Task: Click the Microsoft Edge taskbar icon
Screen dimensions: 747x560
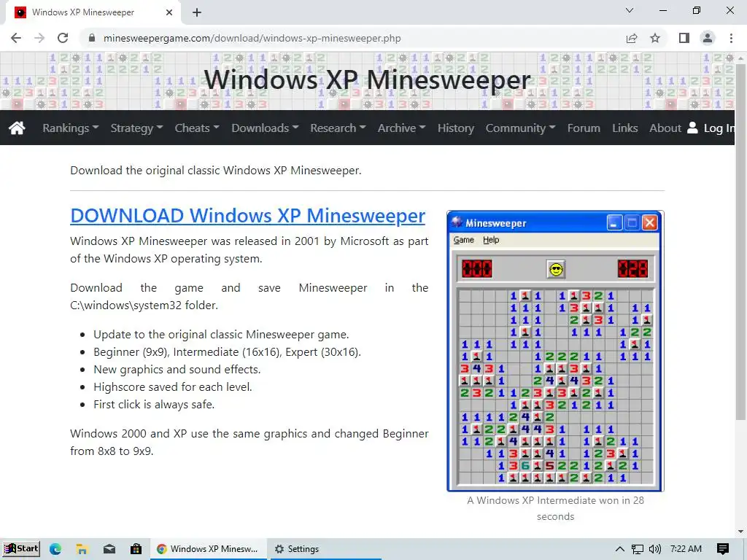Action: coord(55,549)
